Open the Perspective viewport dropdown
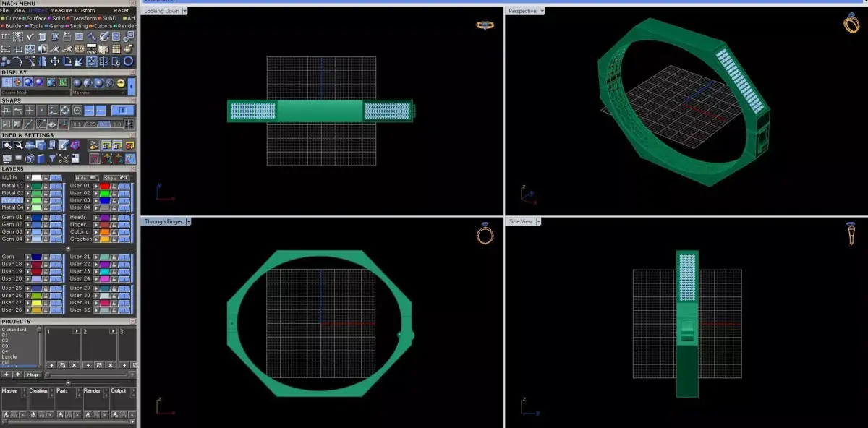Viewport: 868px width, 428px height. pos(542,11)
